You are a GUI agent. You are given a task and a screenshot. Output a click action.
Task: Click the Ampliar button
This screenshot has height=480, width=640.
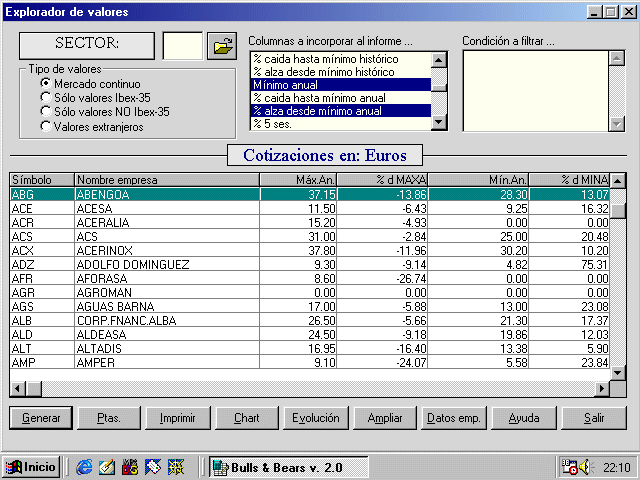tap(385, 418)
